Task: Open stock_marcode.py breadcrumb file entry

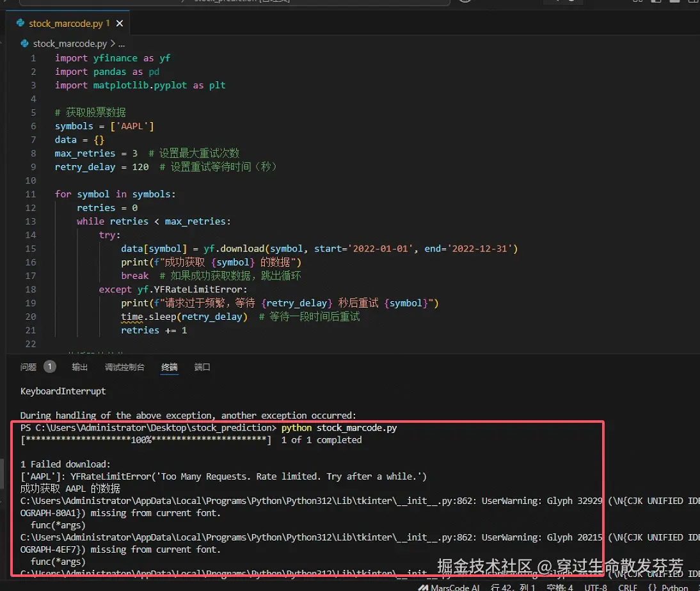Action: pyautogui.click(x=70, y=43)
